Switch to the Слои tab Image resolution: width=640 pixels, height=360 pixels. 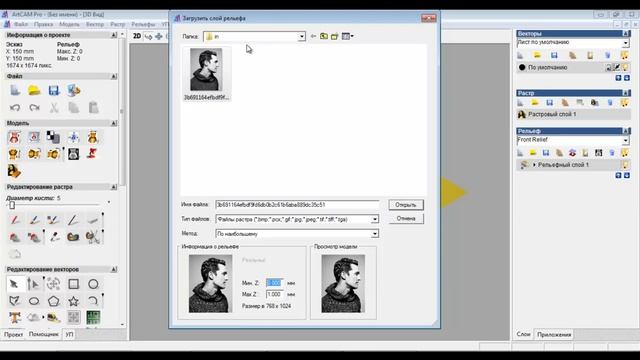click(x=523, y=334)
